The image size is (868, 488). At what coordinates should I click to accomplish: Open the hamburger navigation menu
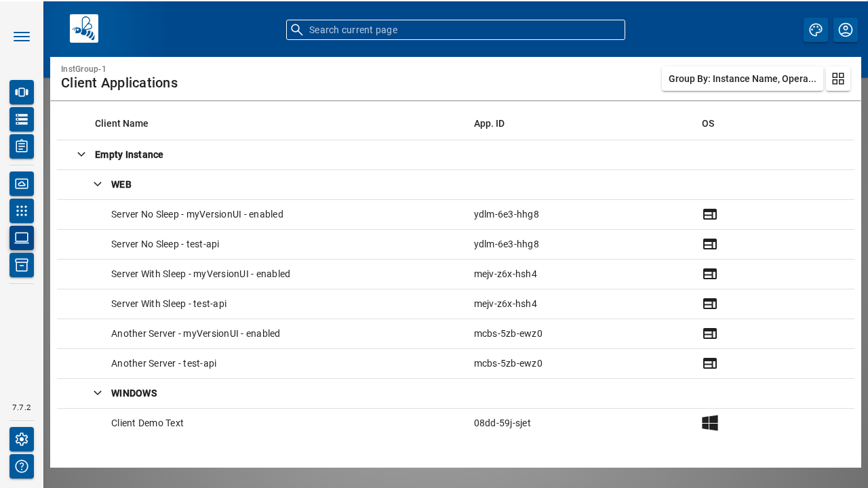tap(21, 37)
